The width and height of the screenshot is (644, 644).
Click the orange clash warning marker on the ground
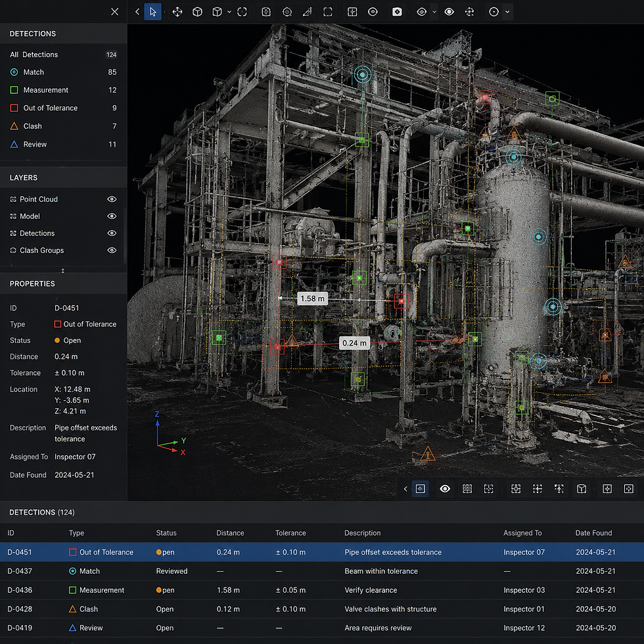tap(428, 454)
